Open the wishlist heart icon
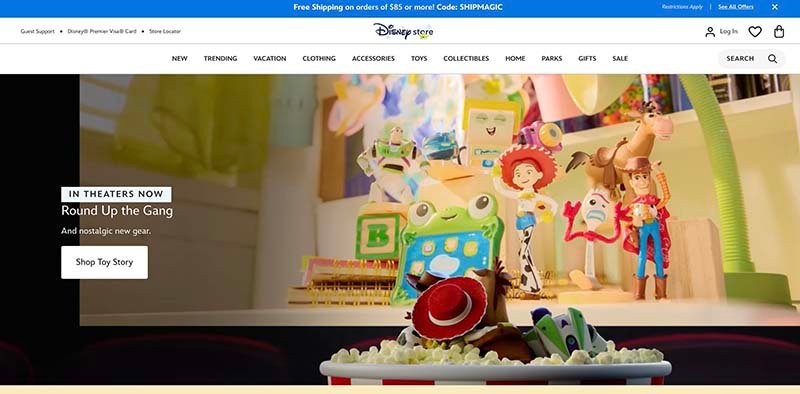 tap(755, 32)
